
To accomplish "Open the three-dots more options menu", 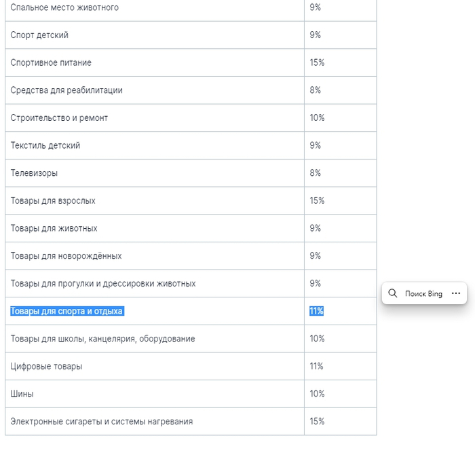I will (x=456, y=293).
